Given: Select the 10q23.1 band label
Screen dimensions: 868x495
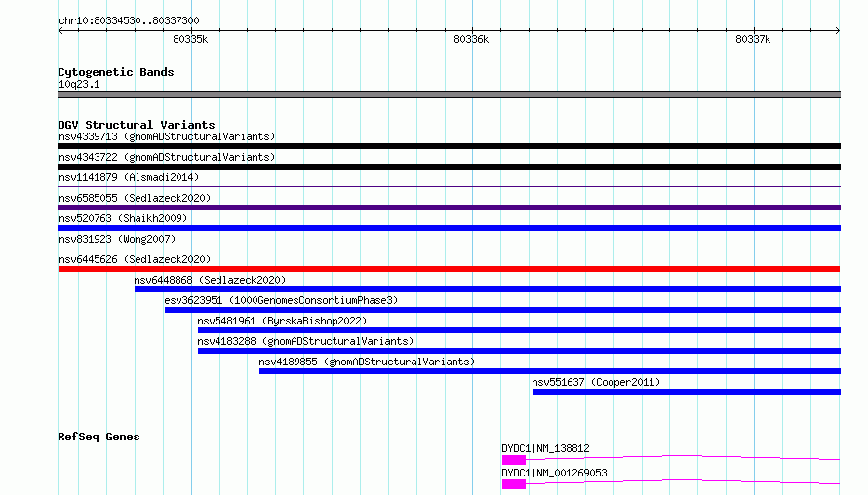Looking at the screenshot, I should [79, 84].
